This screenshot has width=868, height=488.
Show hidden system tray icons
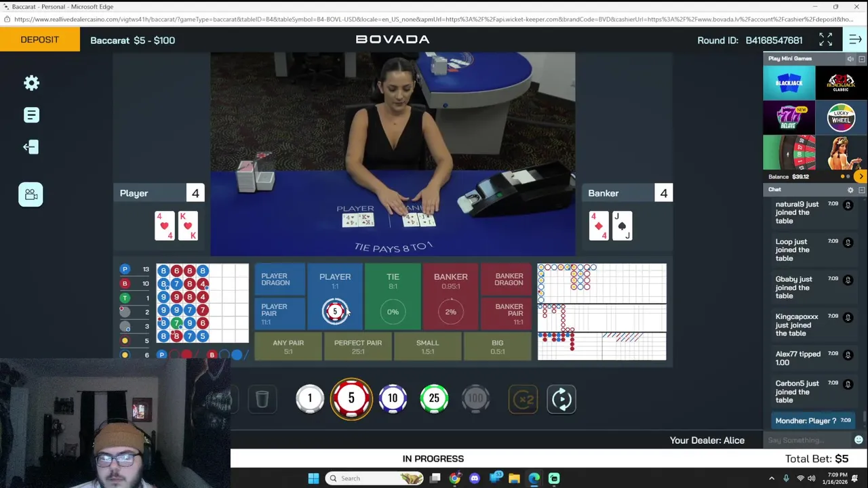(772, 479)
